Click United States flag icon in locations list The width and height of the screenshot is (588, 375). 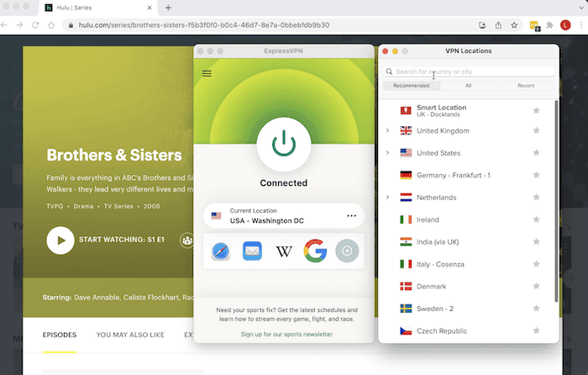[x=406, y=153]
